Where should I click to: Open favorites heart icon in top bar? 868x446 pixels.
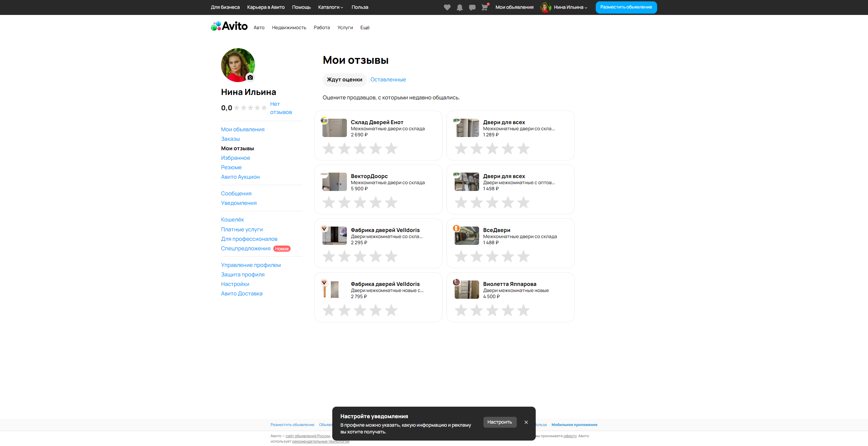[447, 7]
